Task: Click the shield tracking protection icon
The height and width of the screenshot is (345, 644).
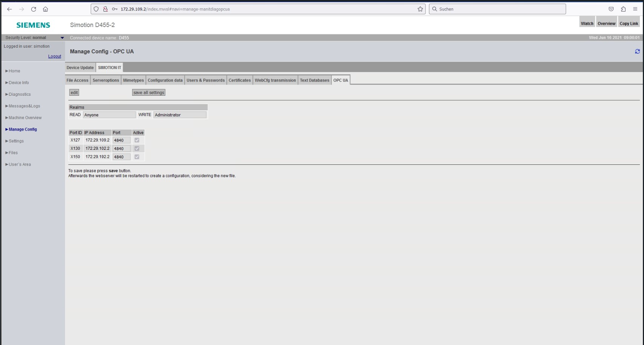Action: click(96, 9)
